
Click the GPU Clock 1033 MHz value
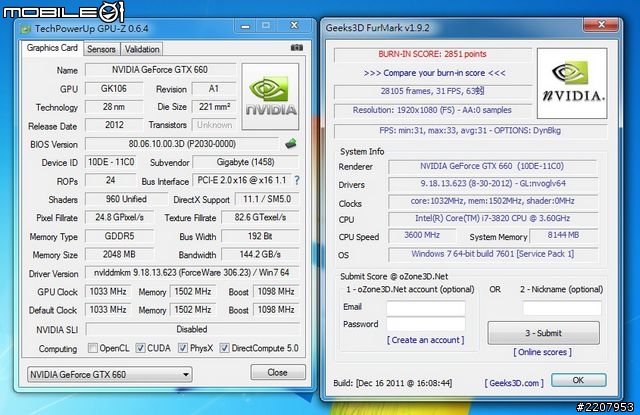[x=108, y=291]
